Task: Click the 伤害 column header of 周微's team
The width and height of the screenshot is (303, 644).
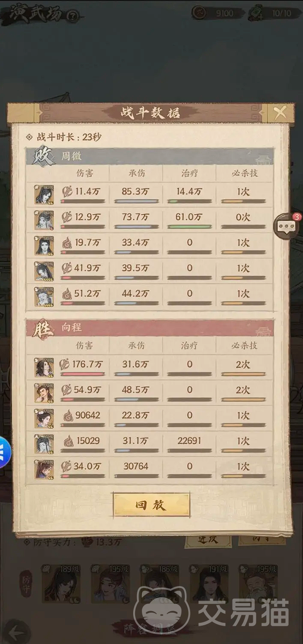Action: 84,173
